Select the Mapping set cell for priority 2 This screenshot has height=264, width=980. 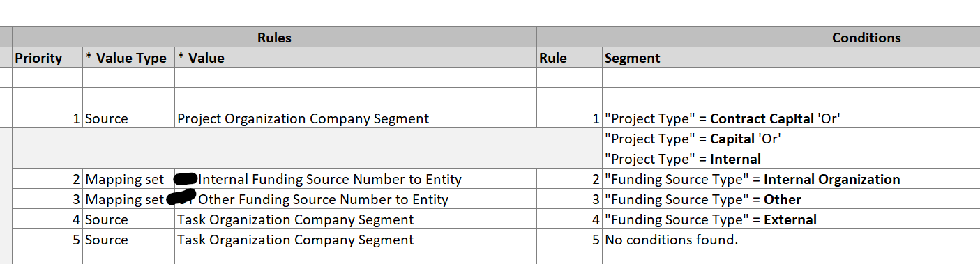[128, 179]
